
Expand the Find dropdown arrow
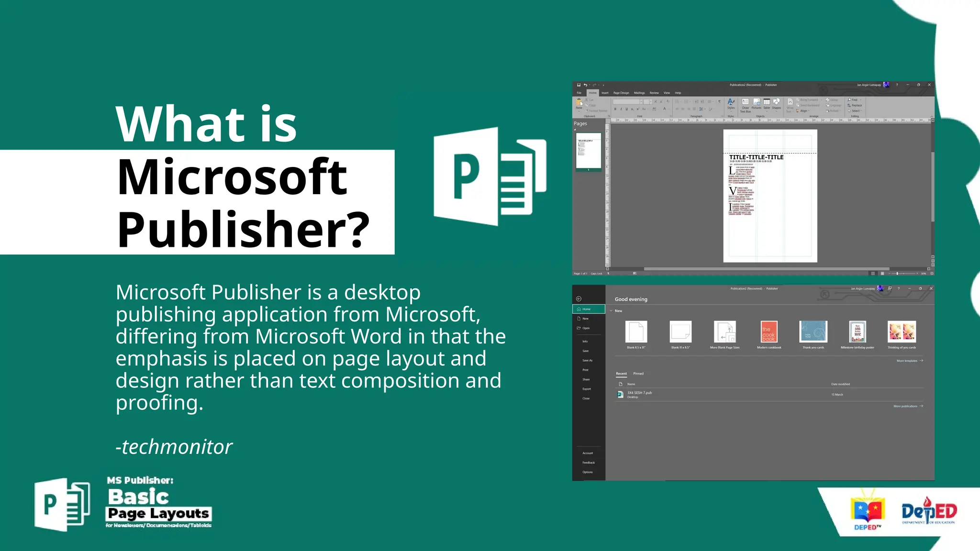click(x=860, y=100)
